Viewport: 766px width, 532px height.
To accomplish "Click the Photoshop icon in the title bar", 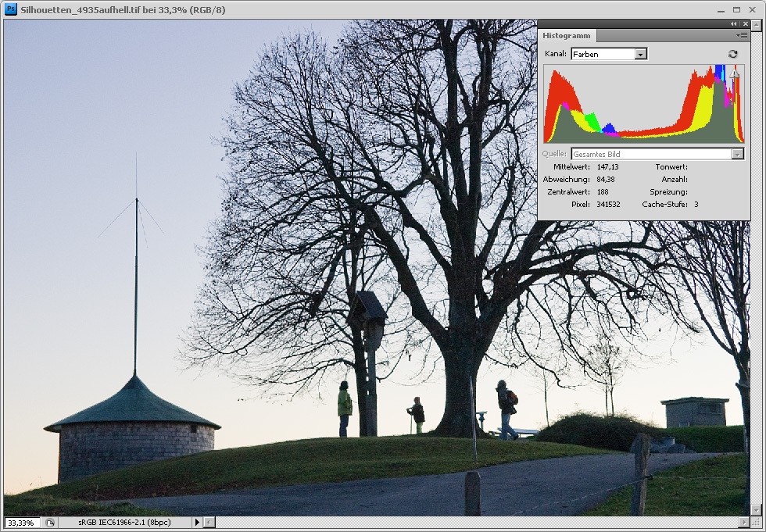I will click(11, 9).
